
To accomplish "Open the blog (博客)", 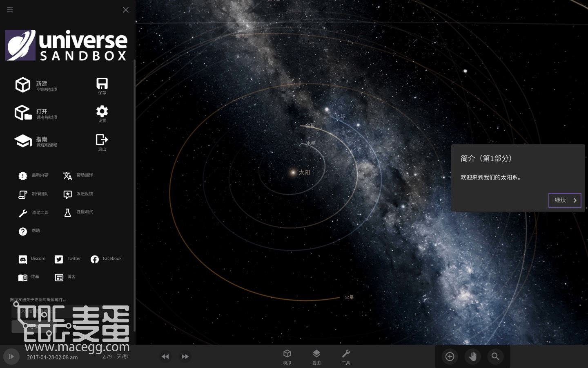I will pyautogui.click(x=65, y=278).
